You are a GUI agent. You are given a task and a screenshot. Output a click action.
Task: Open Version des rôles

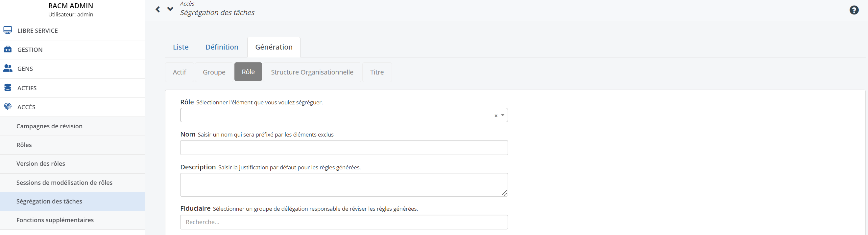coord(72,164)
